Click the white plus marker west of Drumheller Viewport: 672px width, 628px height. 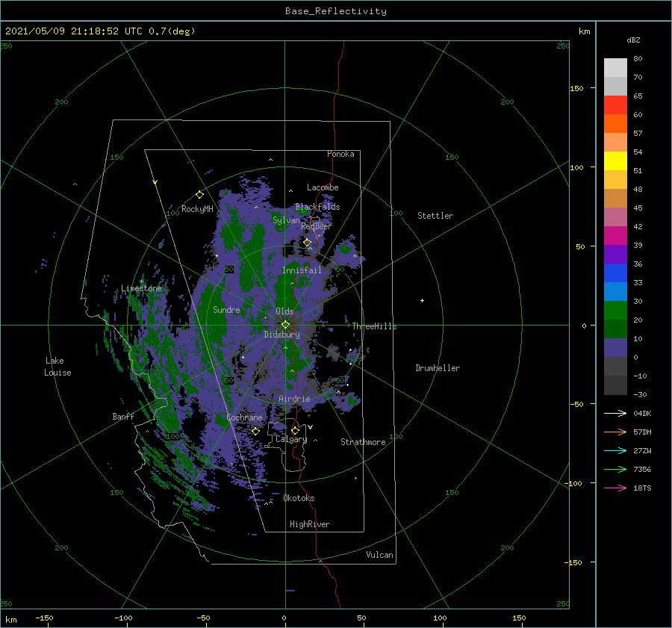[422, 300]
